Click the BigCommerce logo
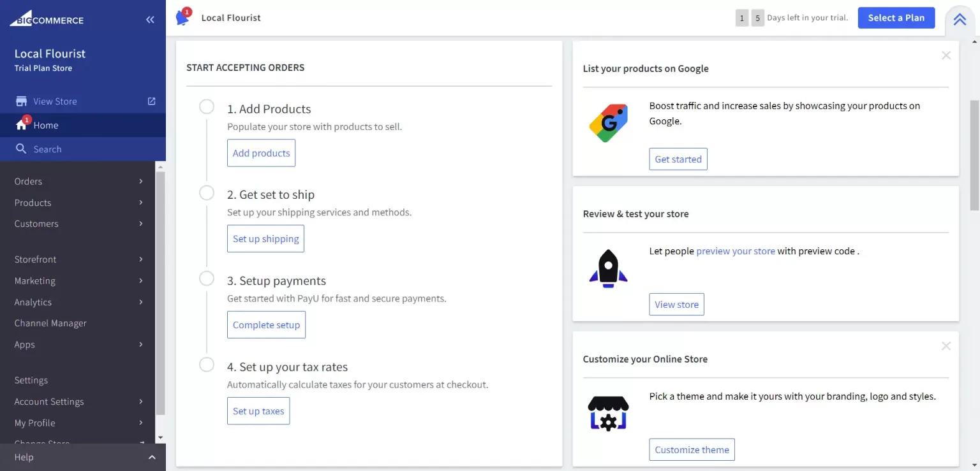Screen dimensions: 980x471 coord(47,18)
